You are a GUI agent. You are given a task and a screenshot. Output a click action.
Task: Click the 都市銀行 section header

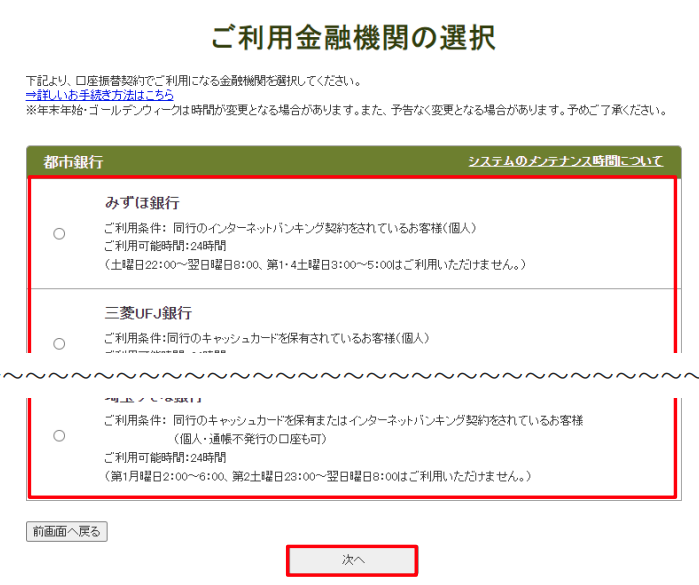(x=73, y=161)
